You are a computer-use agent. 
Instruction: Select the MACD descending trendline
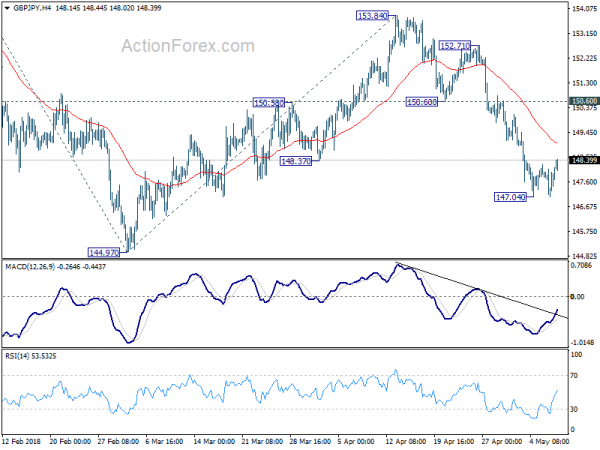481,290
